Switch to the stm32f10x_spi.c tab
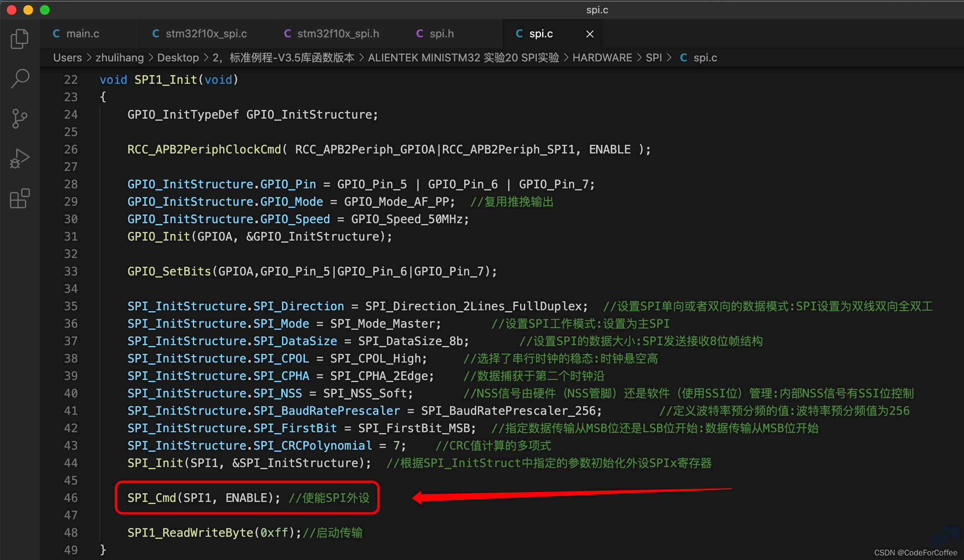The width and height of the screenshot is (964, 560). click(x=206, y=34)
